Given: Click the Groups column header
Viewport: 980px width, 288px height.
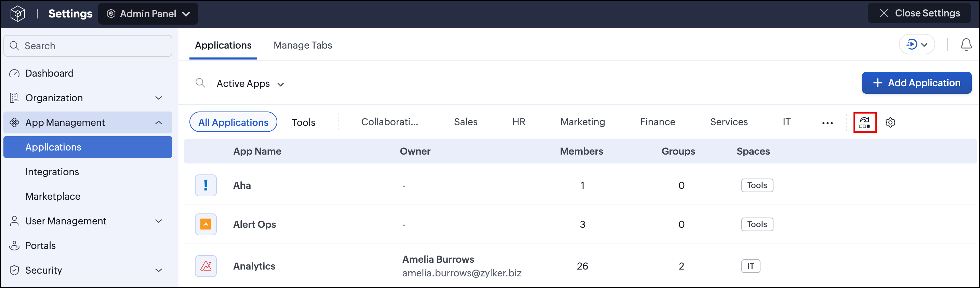Looking at the screenshot, I should [x=678, y=152].
